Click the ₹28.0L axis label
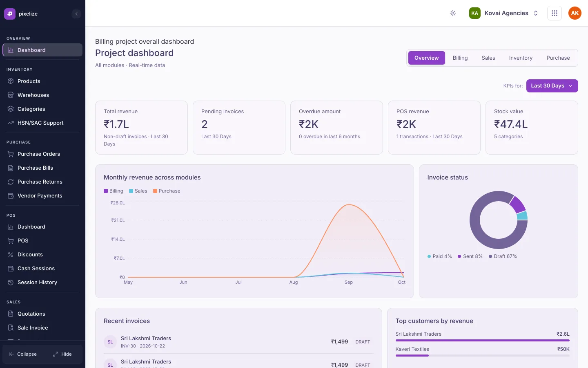The width and height of the screenshot is (588, 368). 118,203
